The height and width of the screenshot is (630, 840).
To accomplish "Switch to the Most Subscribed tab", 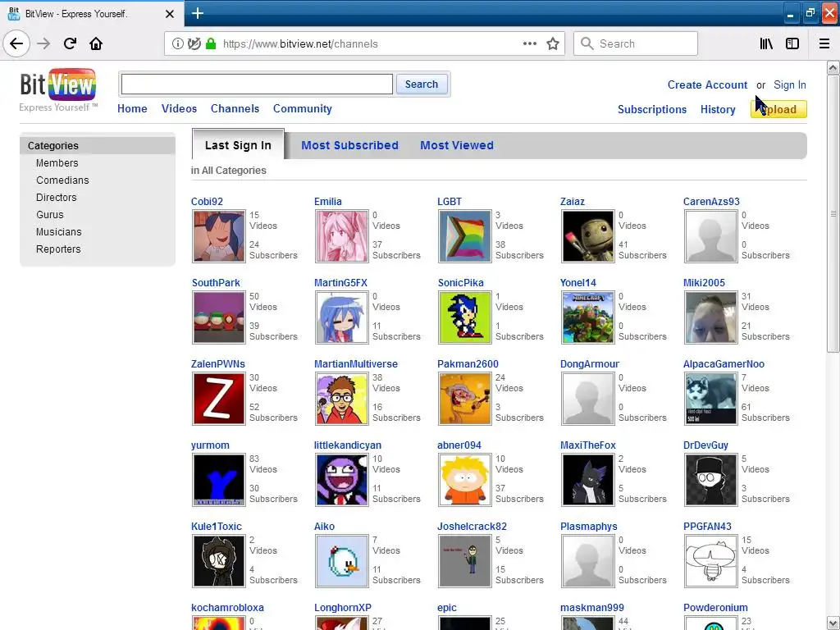I will pos(349,145).
